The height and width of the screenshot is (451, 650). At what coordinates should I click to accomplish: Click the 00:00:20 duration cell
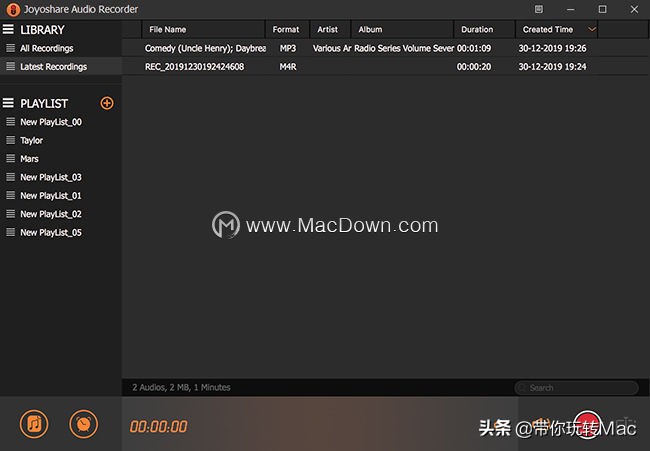coord(474,67)
